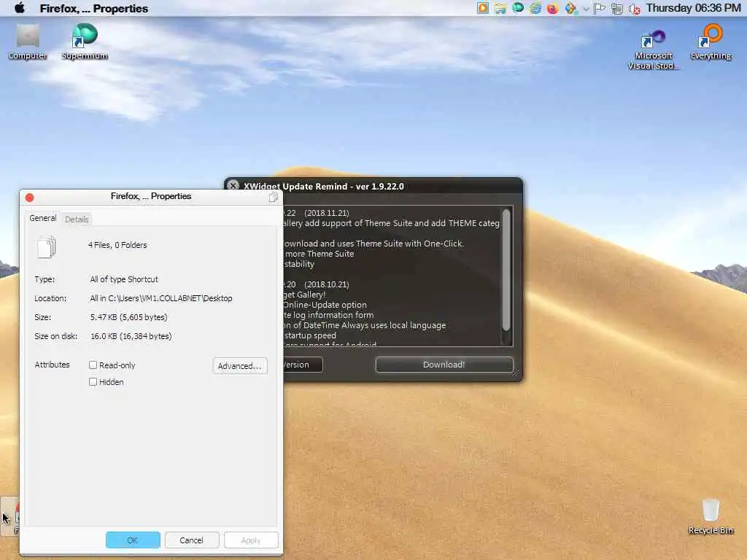747x560 pixels.
Task: Open the network status icon
Action: pos(617,9)
